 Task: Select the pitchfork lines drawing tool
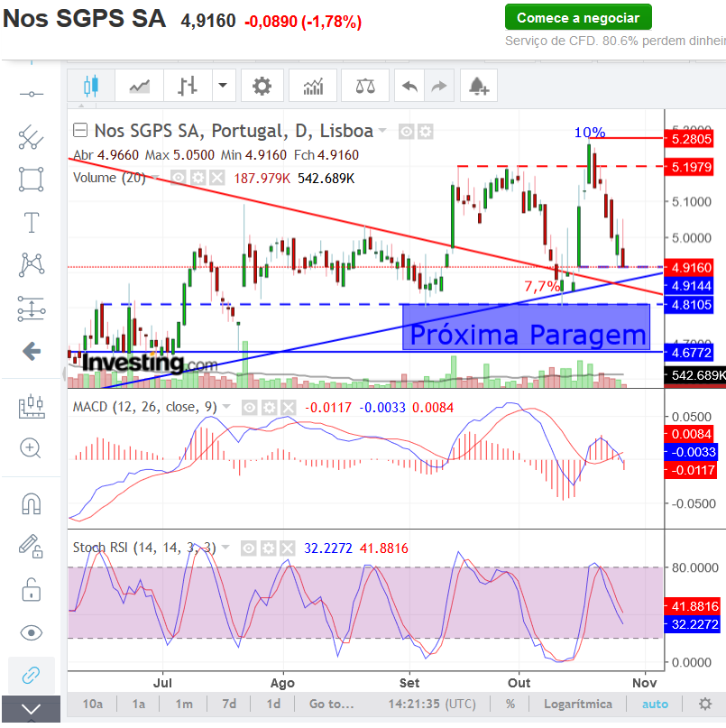click(32, 137)
